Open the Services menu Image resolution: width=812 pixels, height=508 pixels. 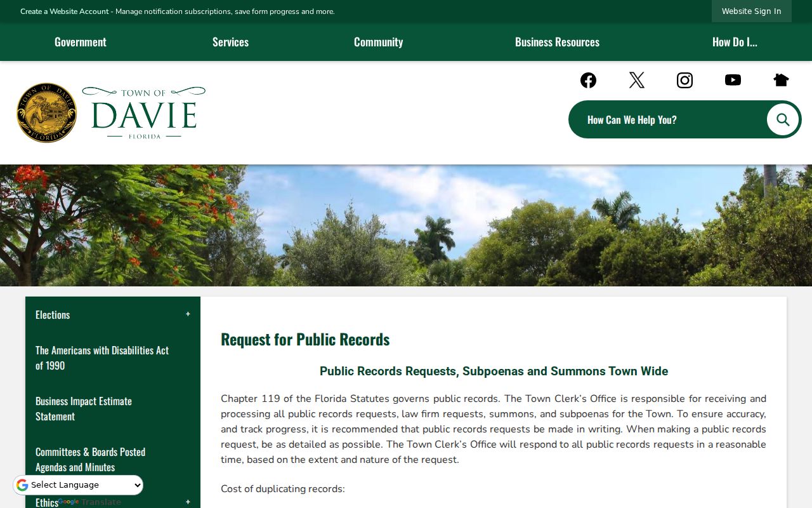coord(230,42)
